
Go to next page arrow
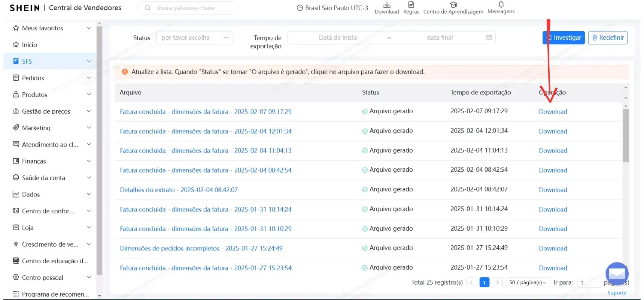click(497, 282)
